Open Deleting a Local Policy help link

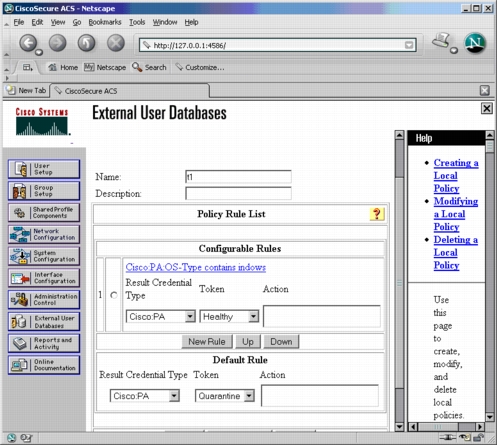(456, 253)
